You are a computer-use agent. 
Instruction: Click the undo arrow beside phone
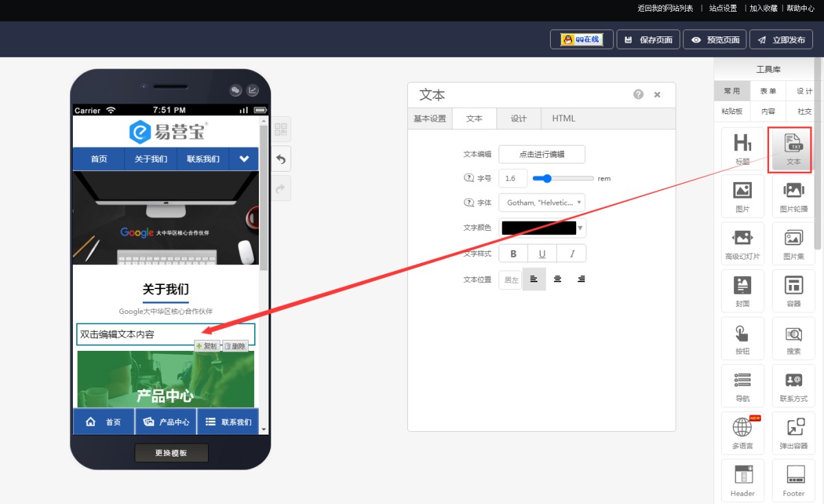pos(281,159)
